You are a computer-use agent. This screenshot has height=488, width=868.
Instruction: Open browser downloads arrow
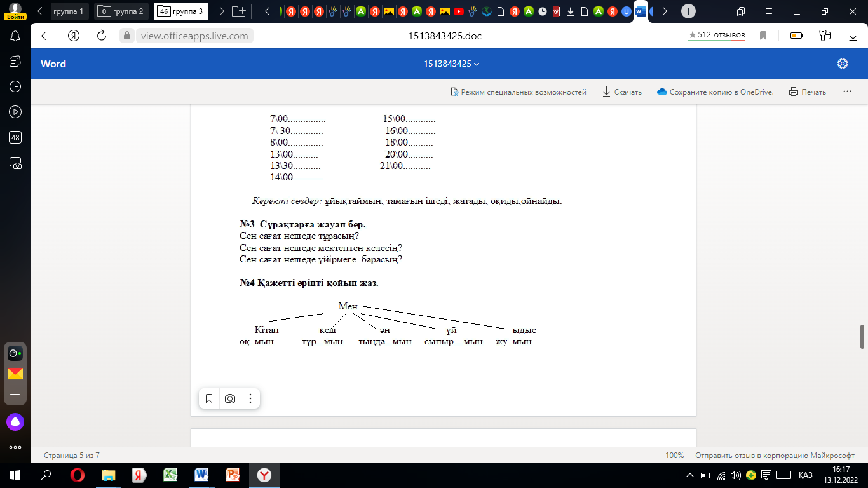853,36
